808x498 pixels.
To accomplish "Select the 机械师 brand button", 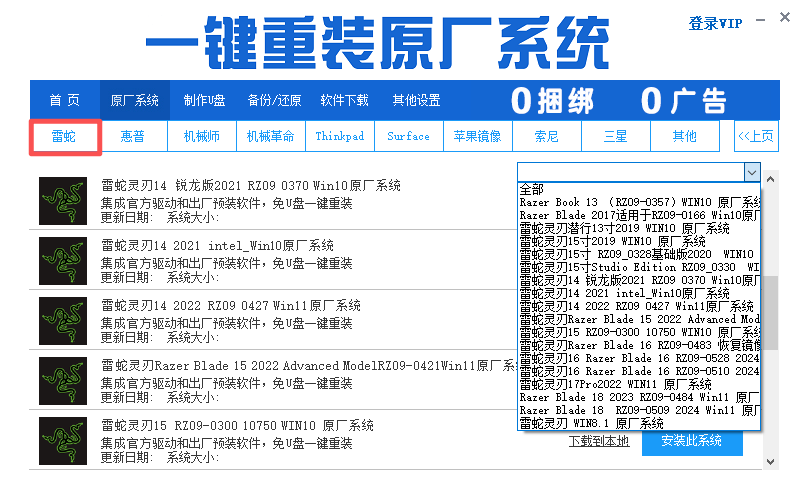I will pos(202,136).
